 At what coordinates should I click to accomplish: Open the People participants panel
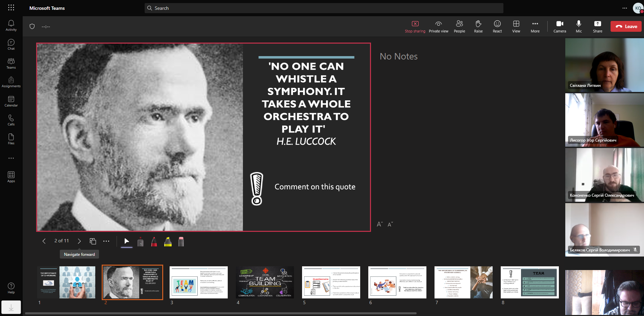tap(459, 27)
